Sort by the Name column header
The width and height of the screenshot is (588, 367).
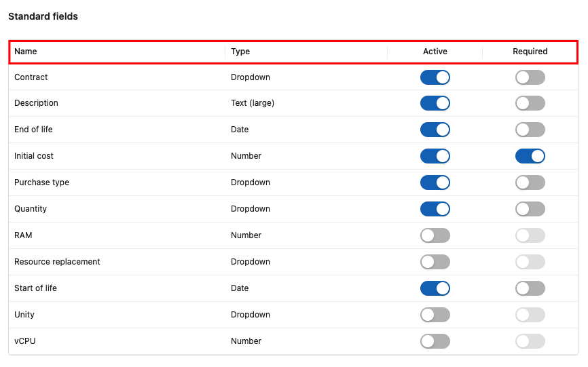(26, 52)
